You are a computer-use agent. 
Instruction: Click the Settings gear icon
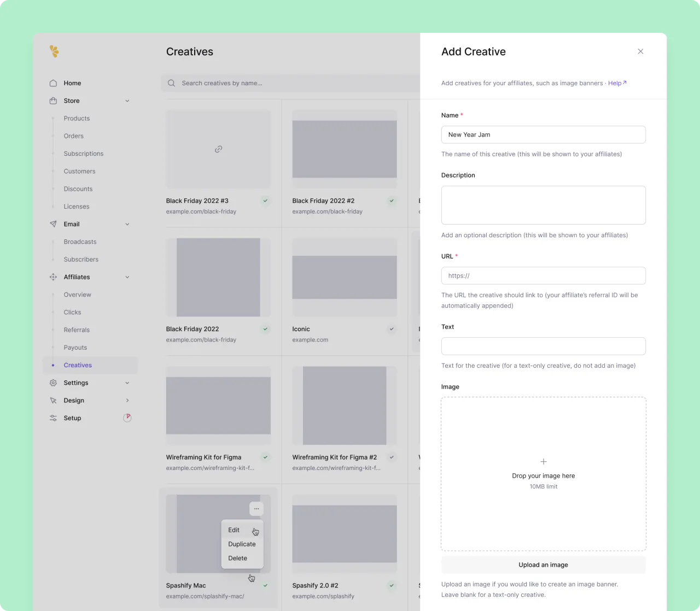click(x=53, y=383)
